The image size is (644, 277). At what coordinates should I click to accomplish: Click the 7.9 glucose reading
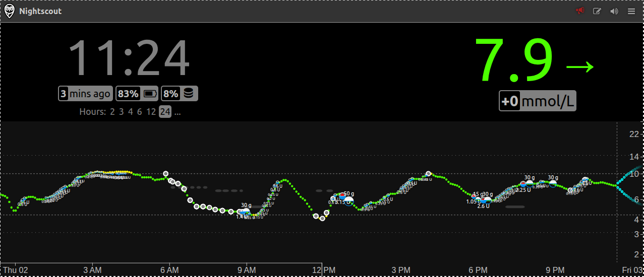513,59
